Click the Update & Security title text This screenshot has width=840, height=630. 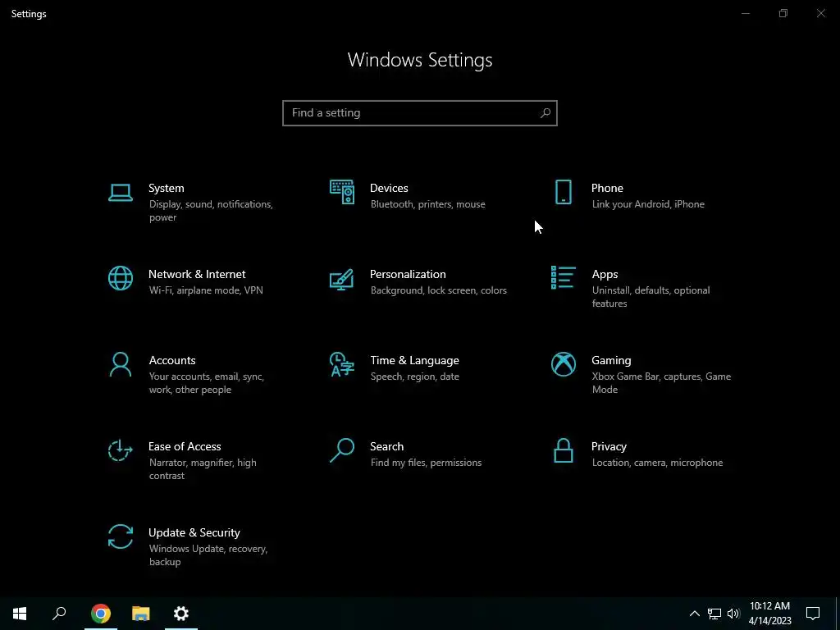tap(194, 533)
